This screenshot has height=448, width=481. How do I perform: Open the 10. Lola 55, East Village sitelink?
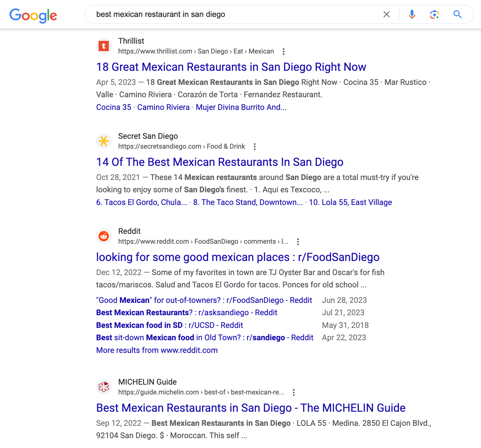350,202
